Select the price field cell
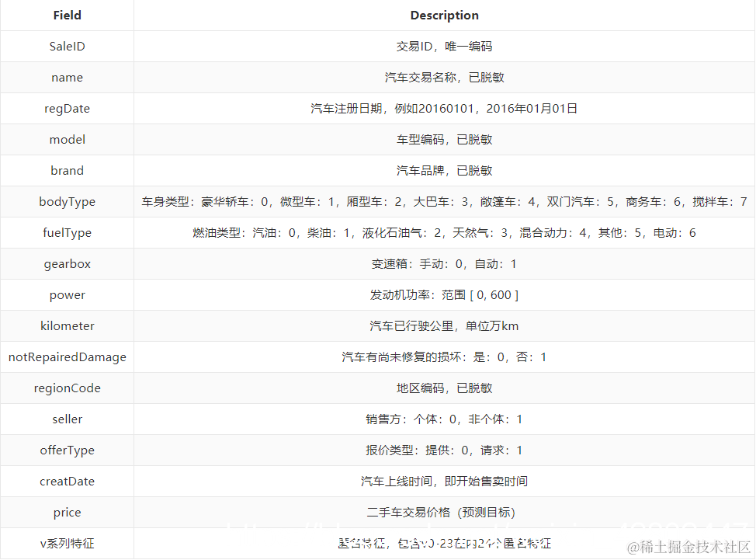 click(67, 513)
